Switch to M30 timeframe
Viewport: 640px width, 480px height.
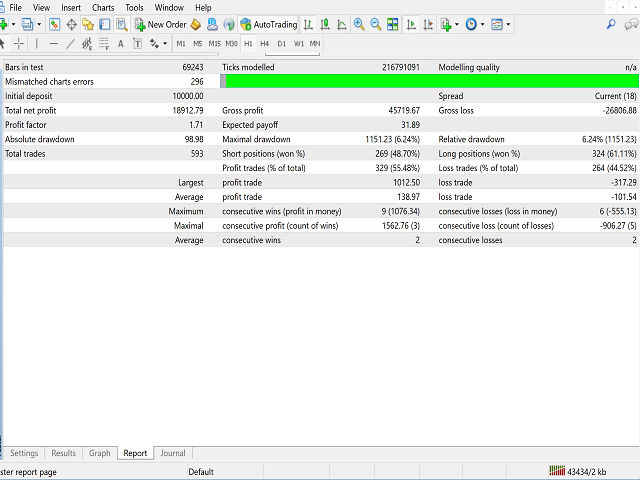coord(231,43)
